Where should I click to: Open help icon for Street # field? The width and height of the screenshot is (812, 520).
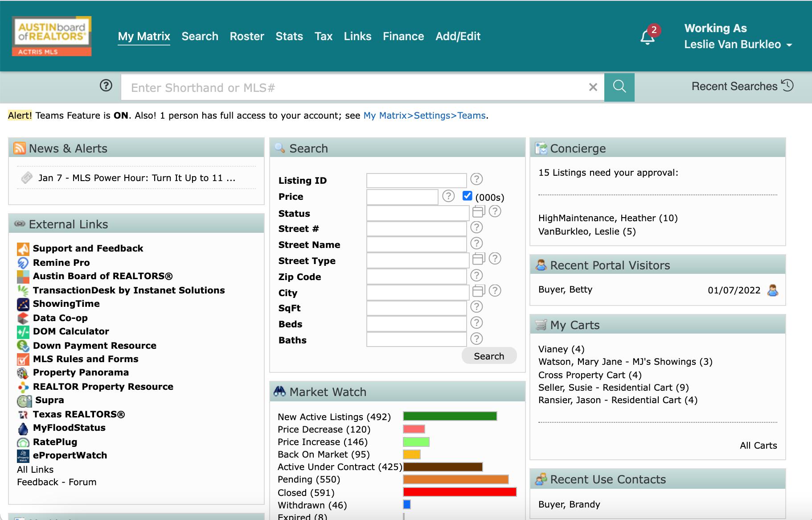pos(476,227)
